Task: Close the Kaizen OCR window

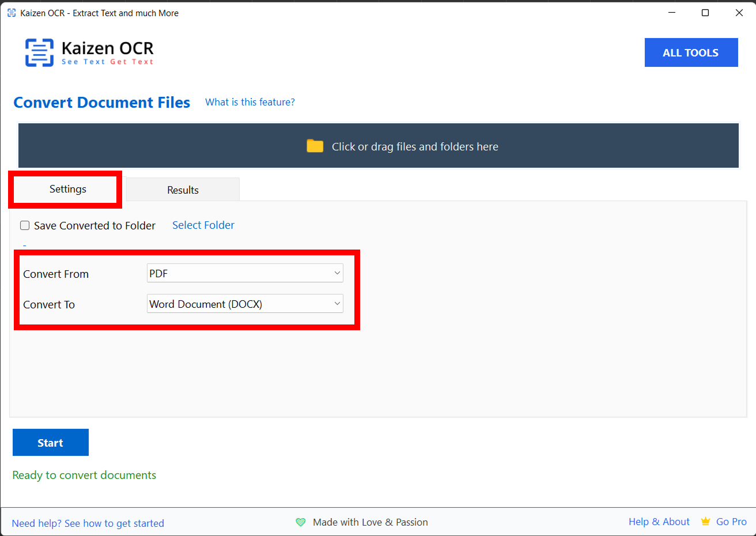Action: click(739, 13)
